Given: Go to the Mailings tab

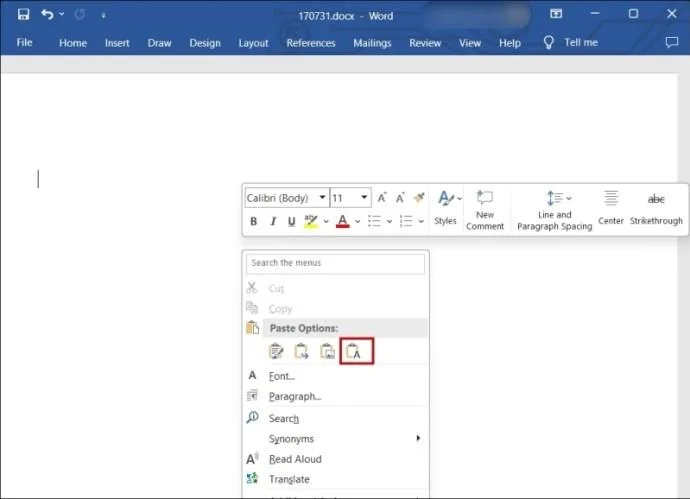Looking at the screenshot, I should pyautogui.click(x=372, y=43).
